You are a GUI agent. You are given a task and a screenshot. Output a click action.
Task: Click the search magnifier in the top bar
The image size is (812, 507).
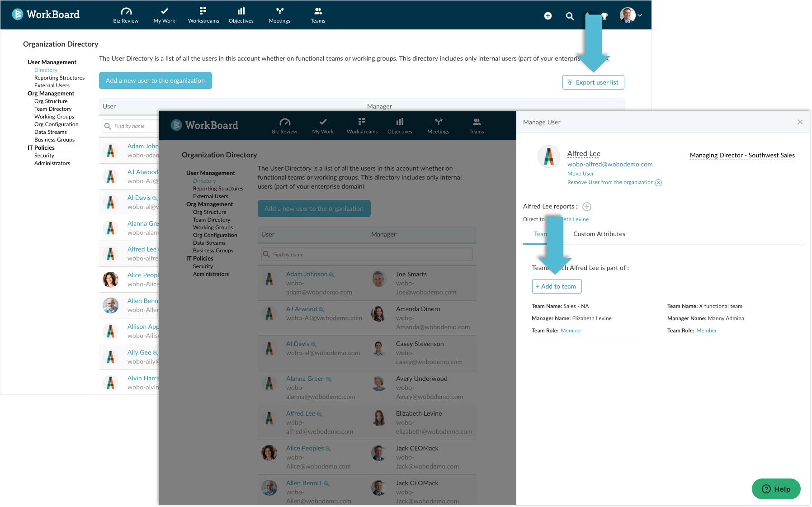(570, 16)
